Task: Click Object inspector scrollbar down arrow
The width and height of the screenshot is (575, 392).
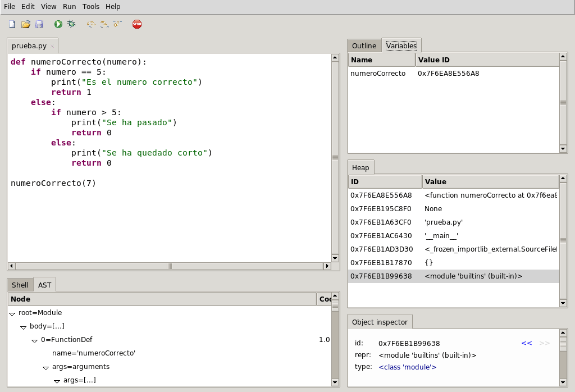Action: tap(563, 382)
